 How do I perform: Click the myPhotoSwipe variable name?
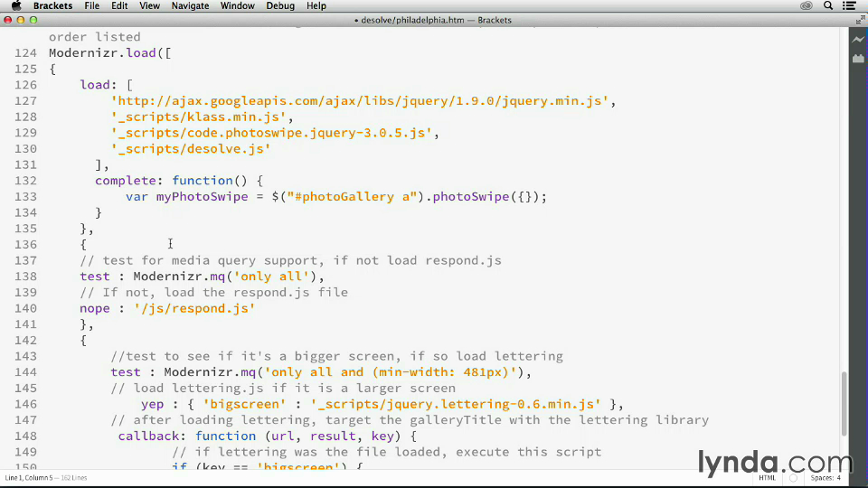click(202, 197)
